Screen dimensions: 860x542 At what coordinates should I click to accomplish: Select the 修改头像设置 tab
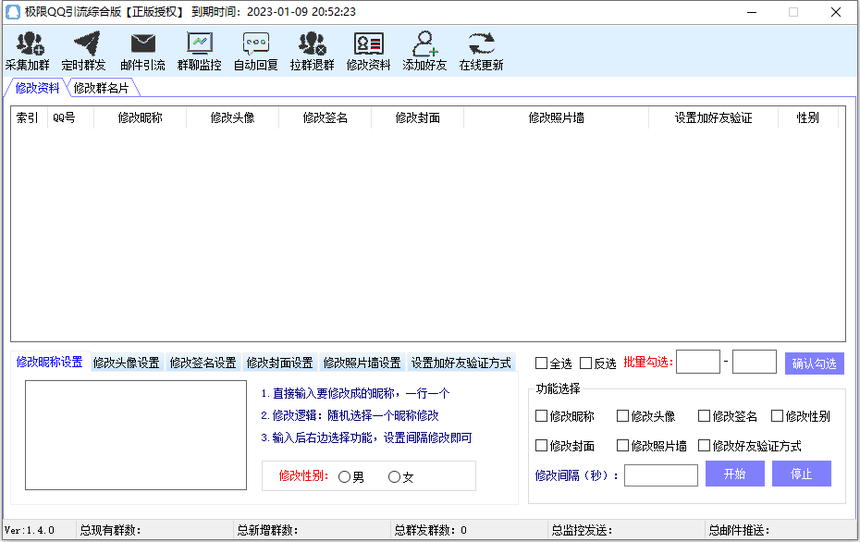pyautogui.click(x=126, y=363)
